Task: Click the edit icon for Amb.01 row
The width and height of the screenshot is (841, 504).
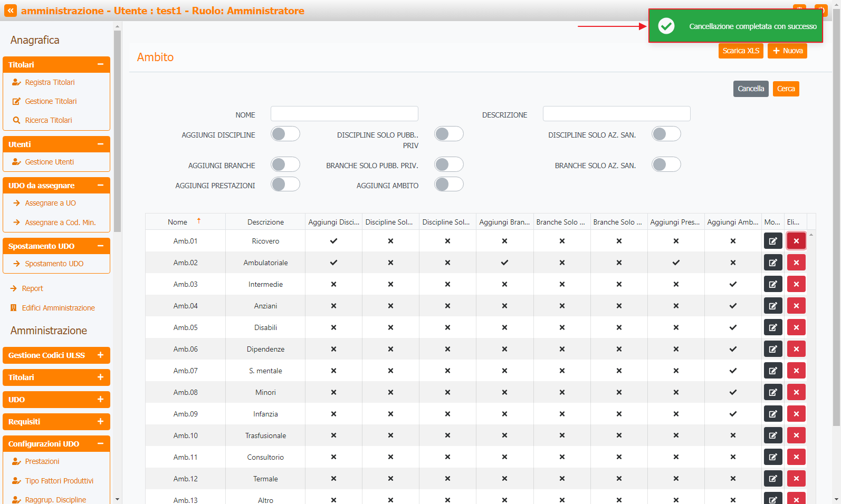Action: coord(772,241)
